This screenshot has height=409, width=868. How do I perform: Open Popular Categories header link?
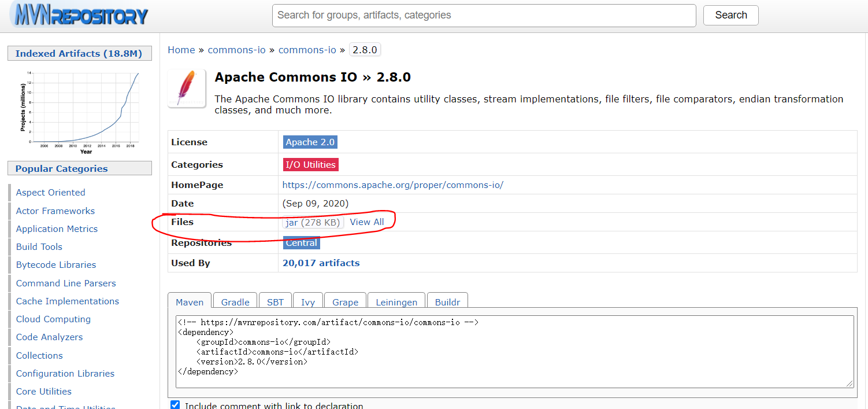[62, 168]
